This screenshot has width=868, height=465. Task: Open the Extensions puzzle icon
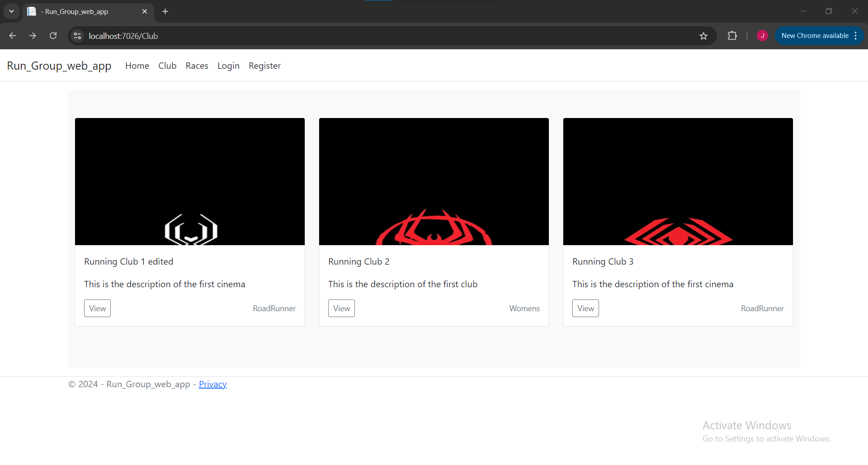[x=732, y=36]
